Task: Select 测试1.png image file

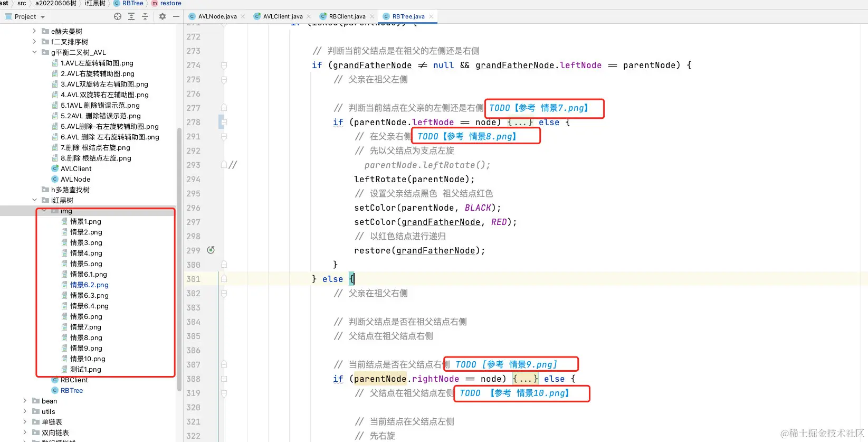Action: point(85,369)
